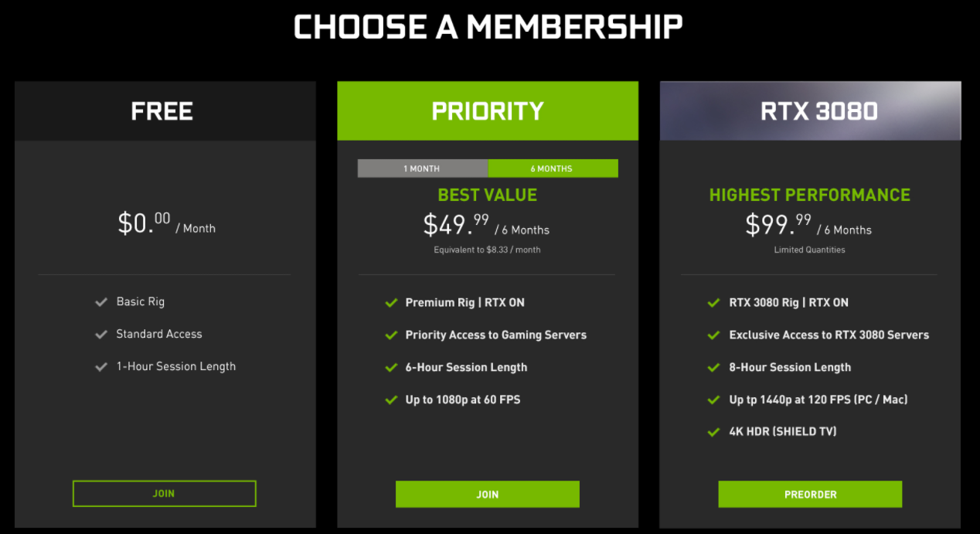The width and height of the screenshot is (980, 534).
Task: Click checkmark by Exclusive Access to RTX 3080 Servers
Action: [x=714, y=335]
